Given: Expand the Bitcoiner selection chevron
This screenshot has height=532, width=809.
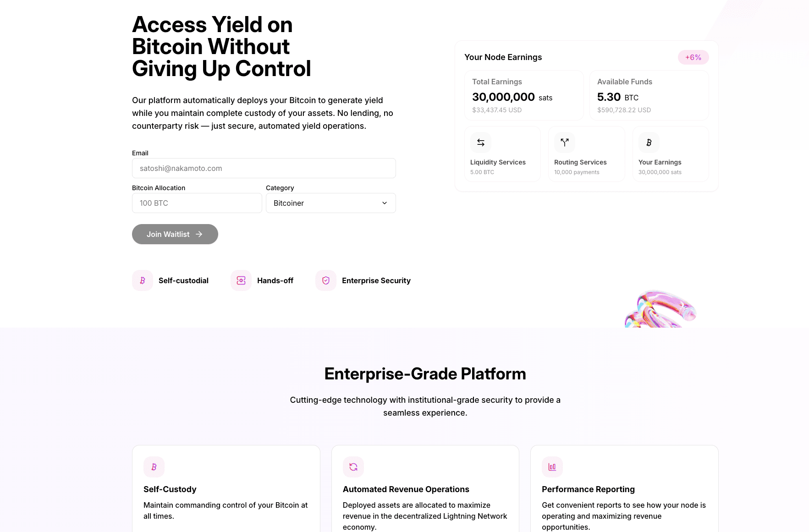Looking at the screenshot, I should (x=384, y=203).
